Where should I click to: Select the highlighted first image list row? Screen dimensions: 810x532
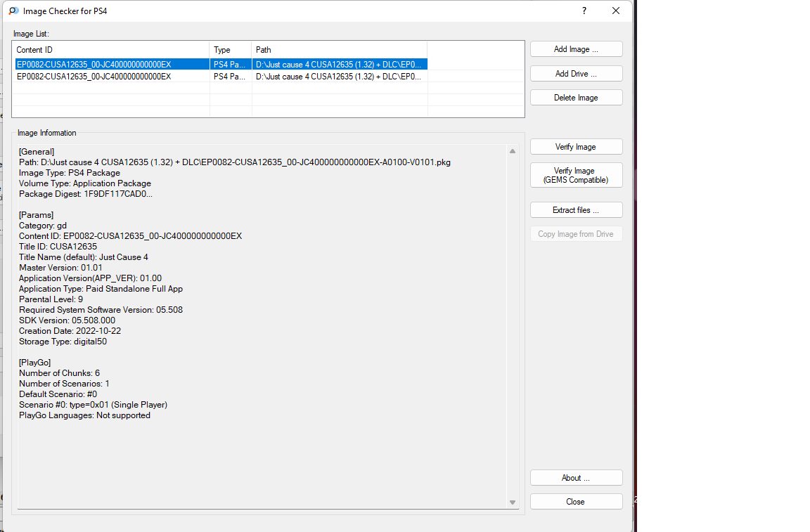(x=221, y=65)
